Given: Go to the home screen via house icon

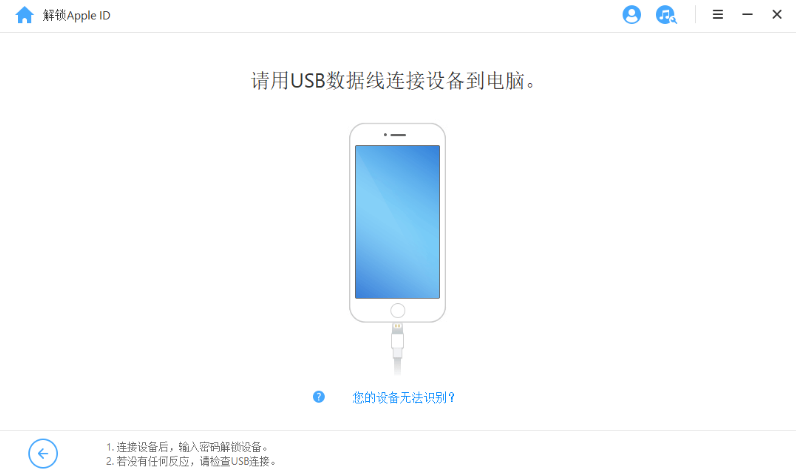Looking at the screenshot, I should tap(24, 15).
